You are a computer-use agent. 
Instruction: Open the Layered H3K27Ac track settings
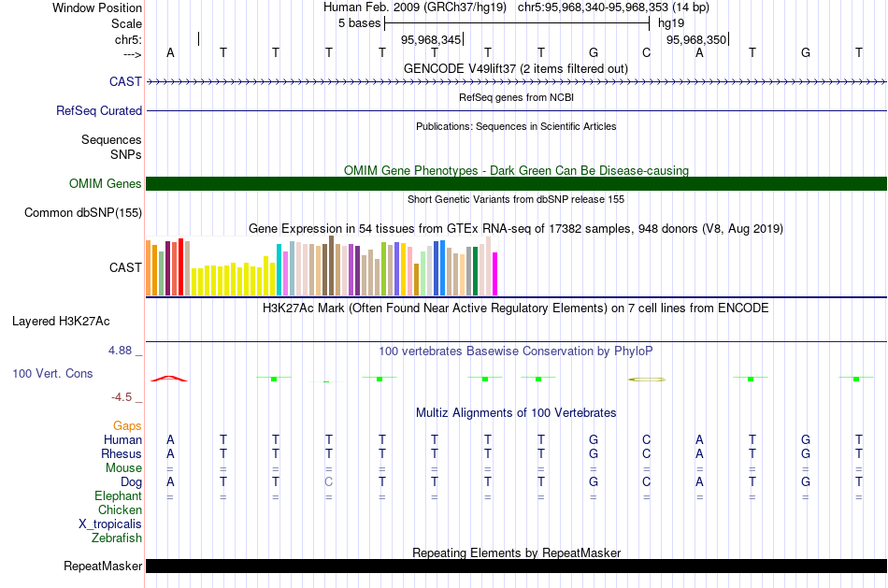coord(61,322)
